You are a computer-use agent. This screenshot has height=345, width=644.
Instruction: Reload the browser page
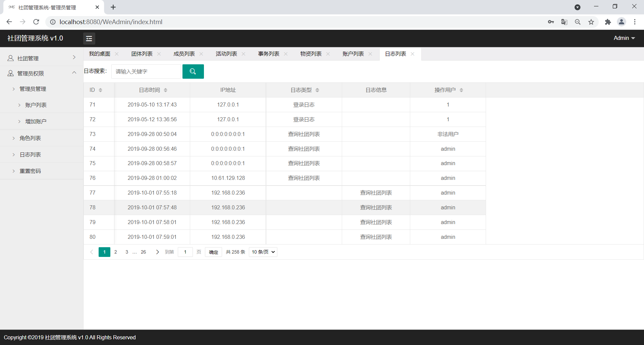click(x=36, y=22)
